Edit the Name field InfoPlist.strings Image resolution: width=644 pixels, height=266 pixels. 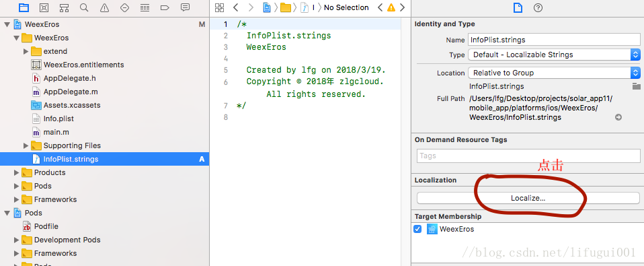click(x=554, y=40)
